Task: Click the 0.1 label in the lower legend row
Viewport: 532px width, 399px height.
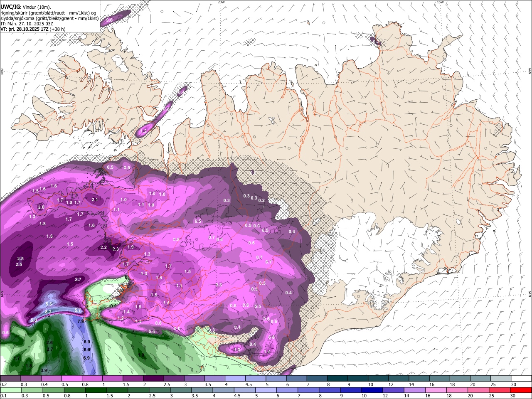Action: coord(3,396)
